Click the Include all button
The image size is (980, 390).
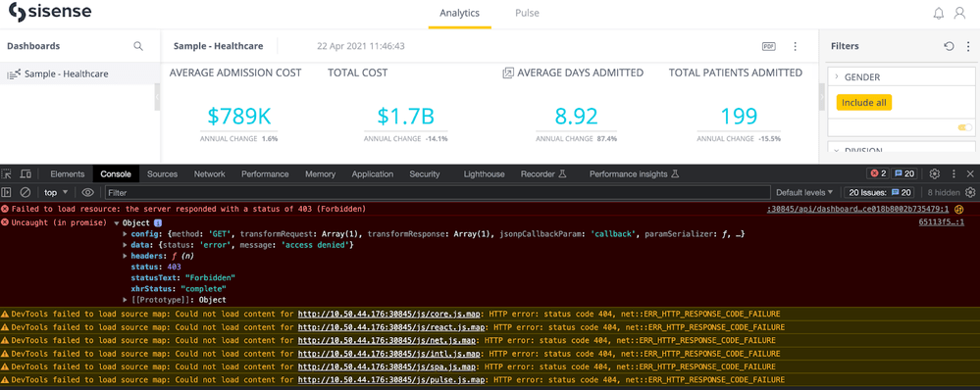pyautogui.click(x=863, y=103)
